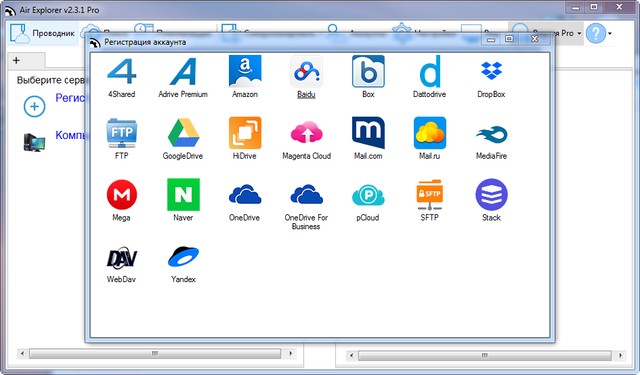
Task: Pick the Magenta Cloud icon
Action: [x=306, y=132]
